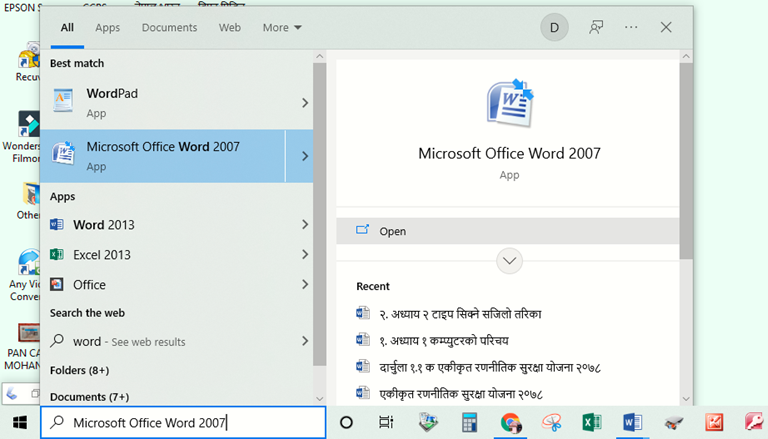Show Folders (8+) results
The width and height of the screenshot is (768, 439).
click(79, 370)
